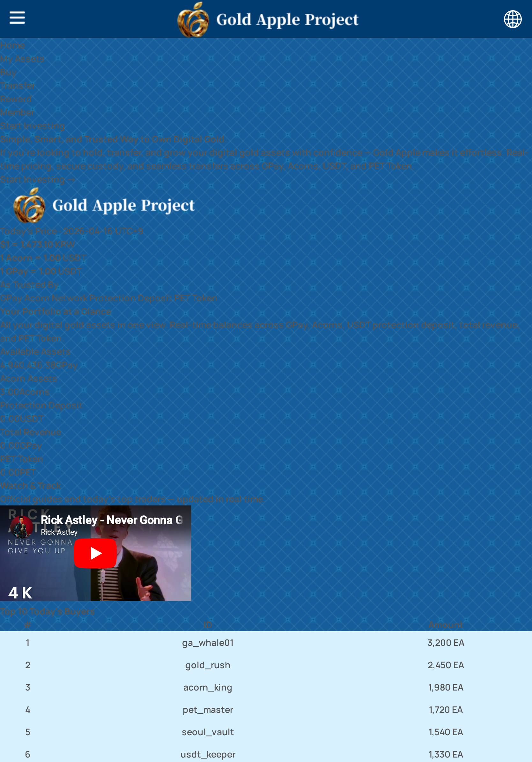Open the Rick Astley video title link

pyautogui.click(x=111, y=520)
